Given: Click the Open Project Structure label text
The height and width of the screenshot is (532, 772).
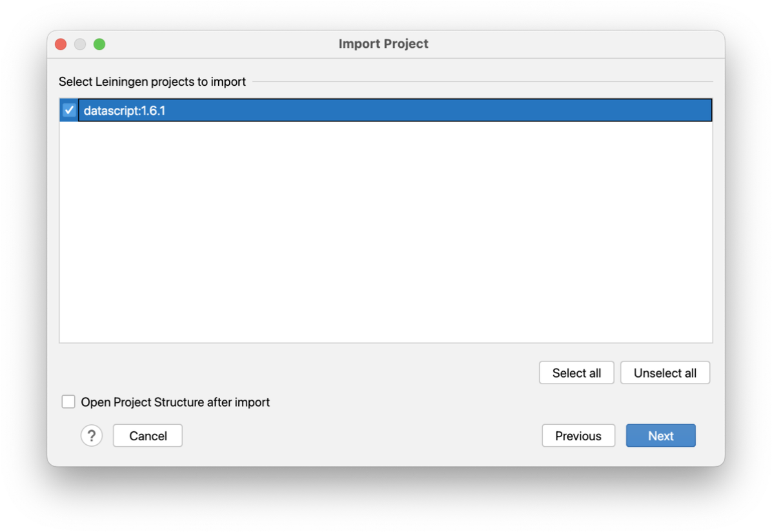Looking at the screenshot, I should coord(176,402).
